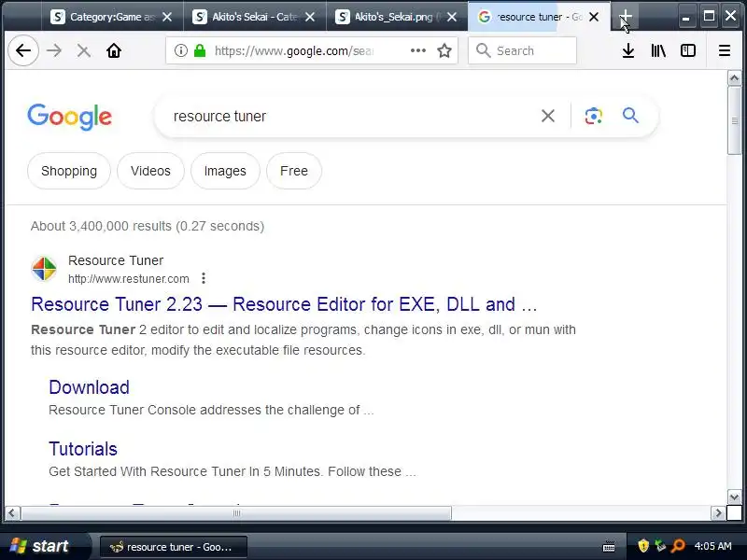Click the security shield tray icon
The image size is (747, 560).
(x=643, y=546)
